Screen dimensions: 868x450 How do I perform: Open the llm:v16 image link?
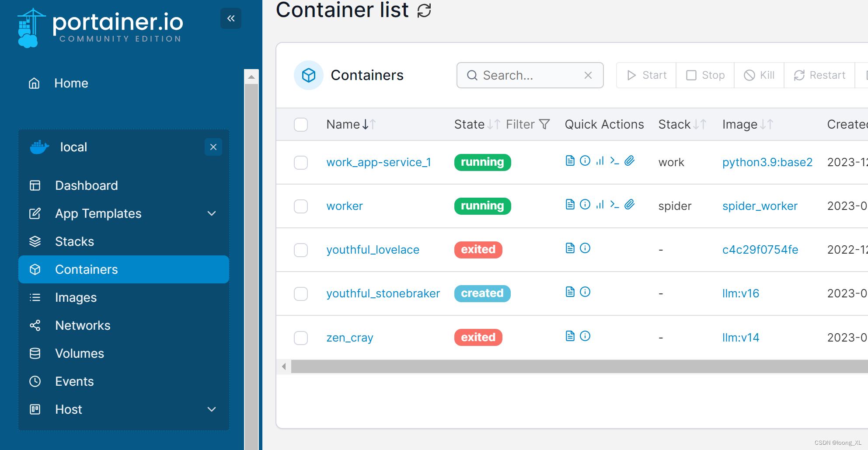741,293
